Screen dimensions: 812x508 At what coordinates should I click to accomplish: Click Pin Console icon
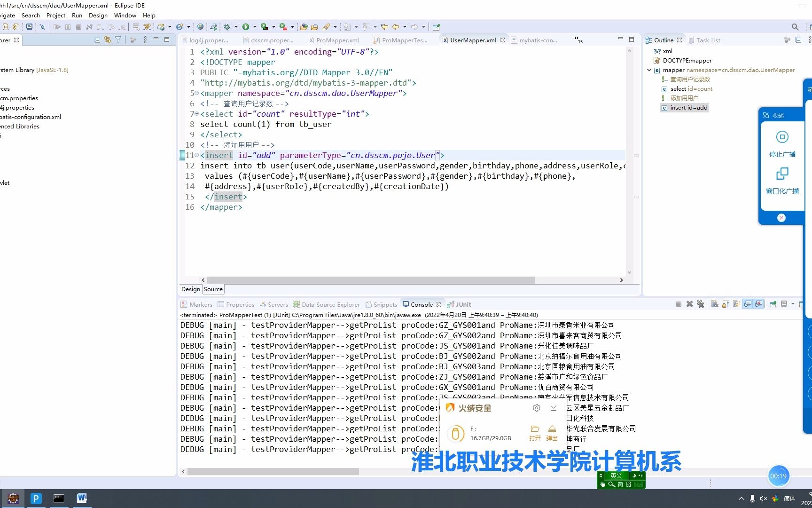[773, 304]
